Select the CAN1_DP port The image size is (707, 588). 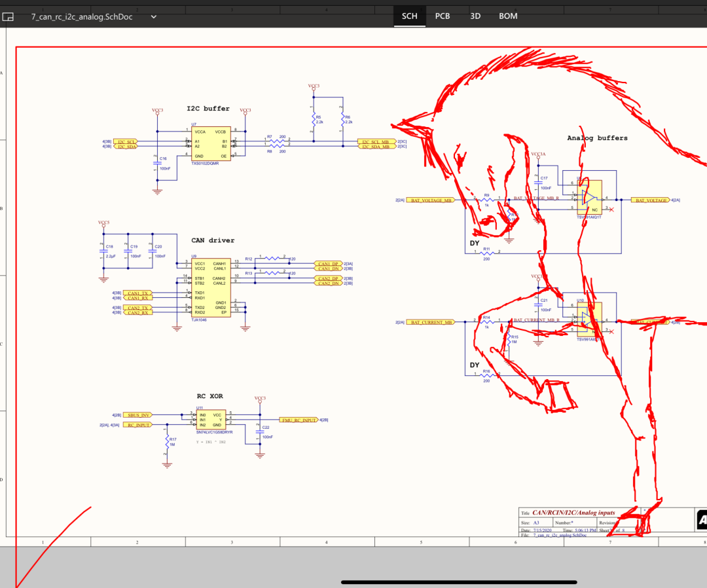tap(328, 264)
